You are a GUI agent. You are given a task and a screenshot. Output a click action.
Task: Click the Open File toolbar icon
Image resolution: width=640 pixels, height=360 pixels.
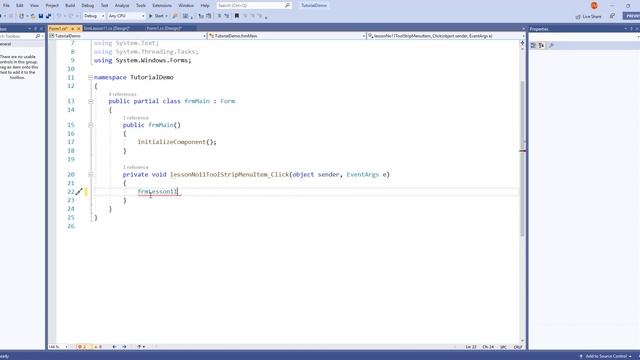(x=33, y=16)
